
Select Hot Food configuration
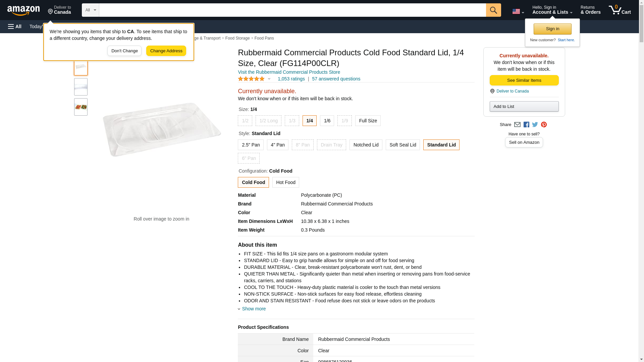tap(285, 182)
